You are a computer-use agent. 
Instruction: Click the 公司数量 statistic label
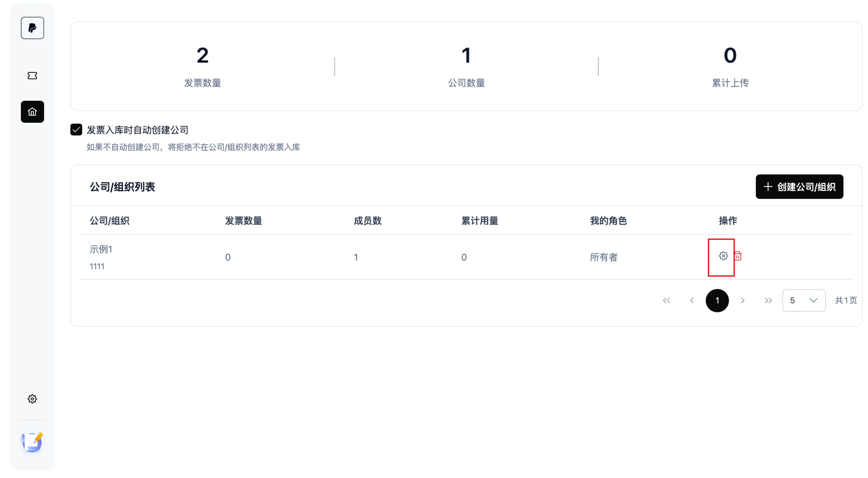pos(466,83)
